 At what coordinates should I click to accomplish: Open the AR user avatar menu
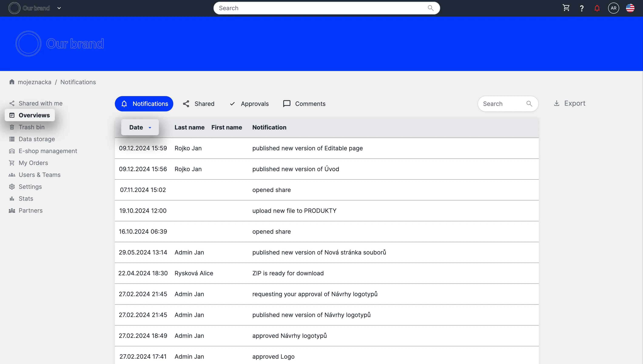click(x=613, y=8)
